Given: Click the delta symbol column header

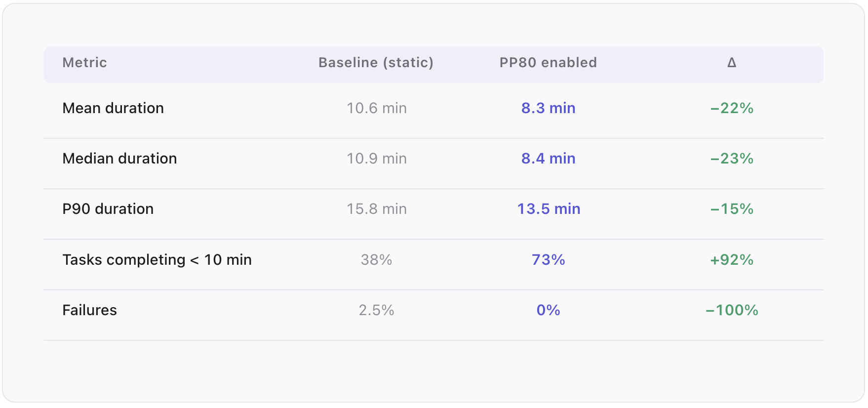Looking at the screenshot, I should coord(732,63).
